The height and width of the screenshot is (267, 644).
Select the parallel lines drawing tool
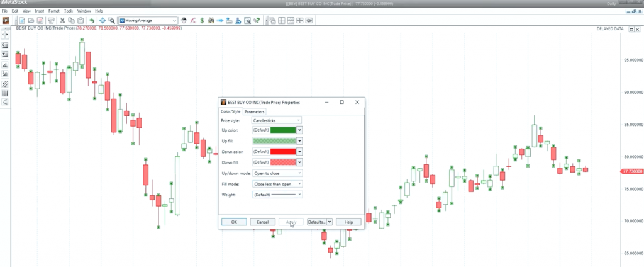point(5,83)
